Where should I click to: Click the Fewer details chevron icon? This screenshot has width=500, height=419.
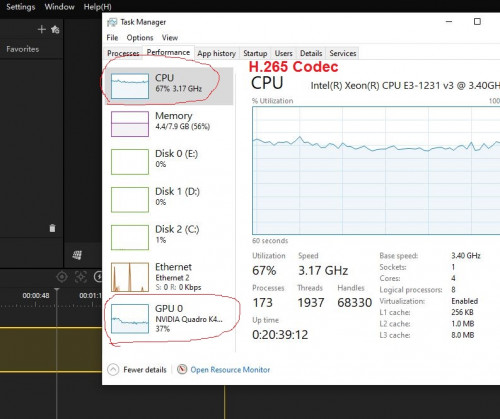coord(113,369)
